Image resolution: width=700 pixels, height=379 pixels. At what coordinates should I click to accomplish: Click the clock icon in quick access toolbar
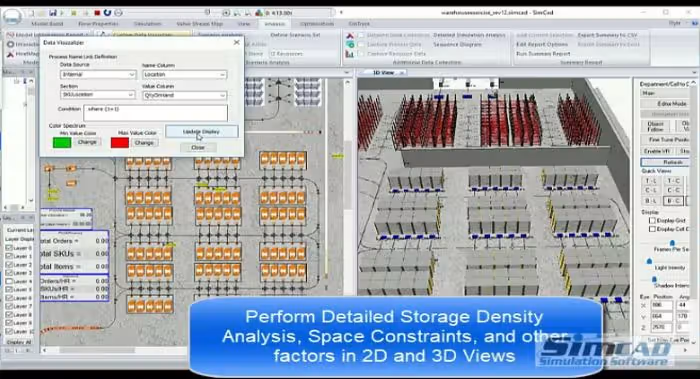coord(118,13)
